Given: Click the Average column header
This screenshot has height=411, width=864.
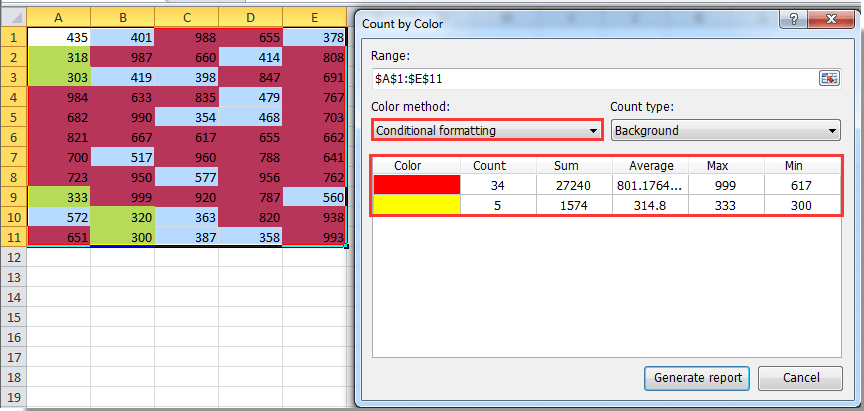Looking at the screenshot, I should [651, 165].
